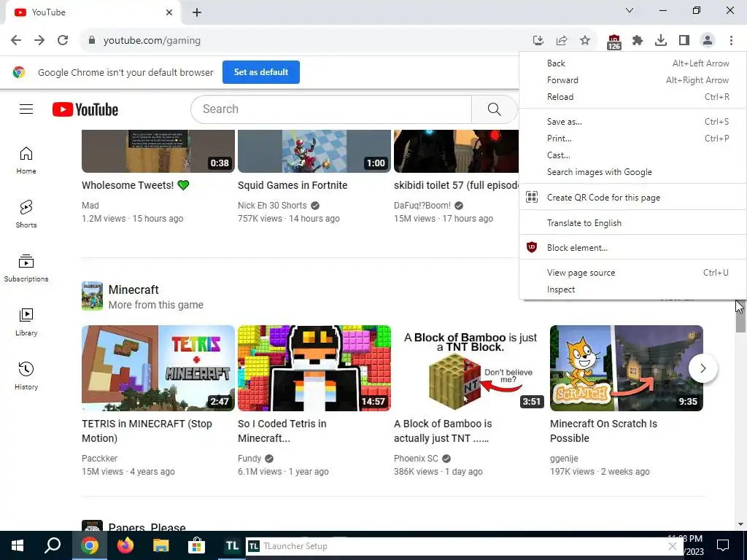Image resolution: width=747 pixels, height=560 pixels.
Task: Click the lock icon in address bar
Action: point(92,41)
